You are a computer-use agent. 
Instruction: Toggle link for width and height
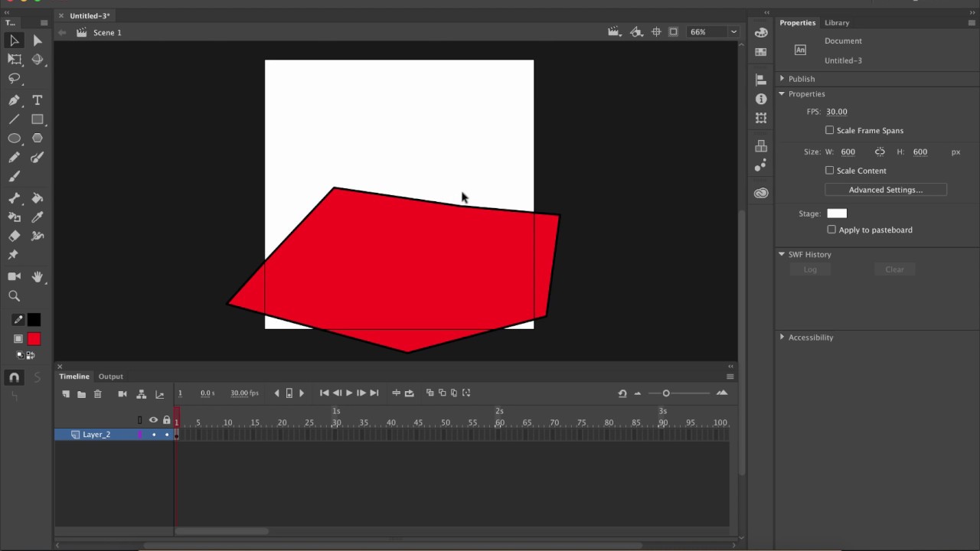tap(880, 152)
